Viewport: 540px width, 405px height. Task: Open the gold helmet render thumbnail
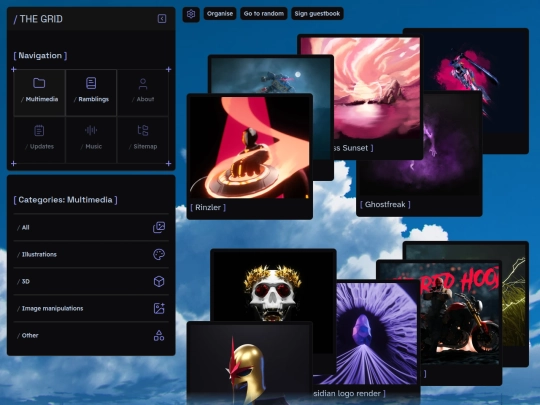[250, 365]
